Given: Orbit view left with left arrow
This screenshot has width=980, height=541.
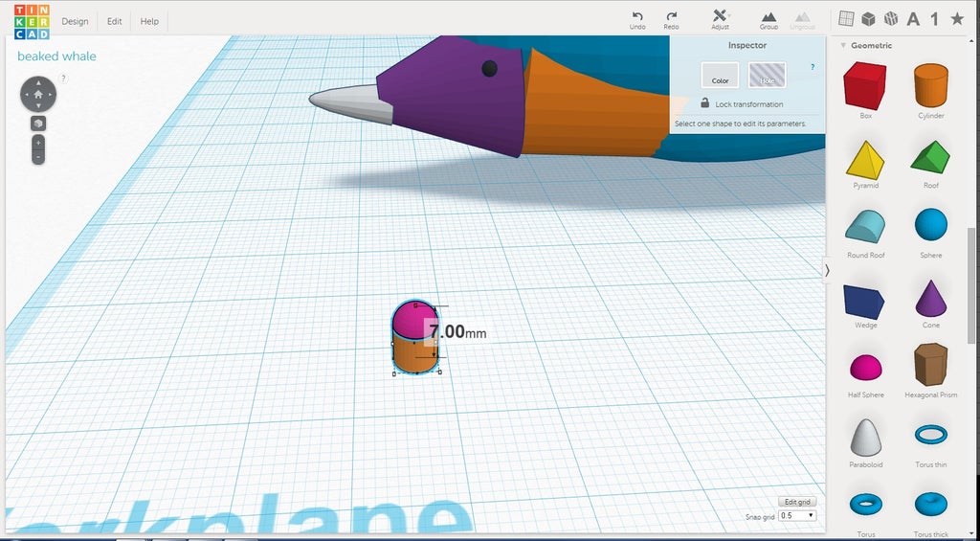Looking at the screenshot, I should click(x=26, y=95).
